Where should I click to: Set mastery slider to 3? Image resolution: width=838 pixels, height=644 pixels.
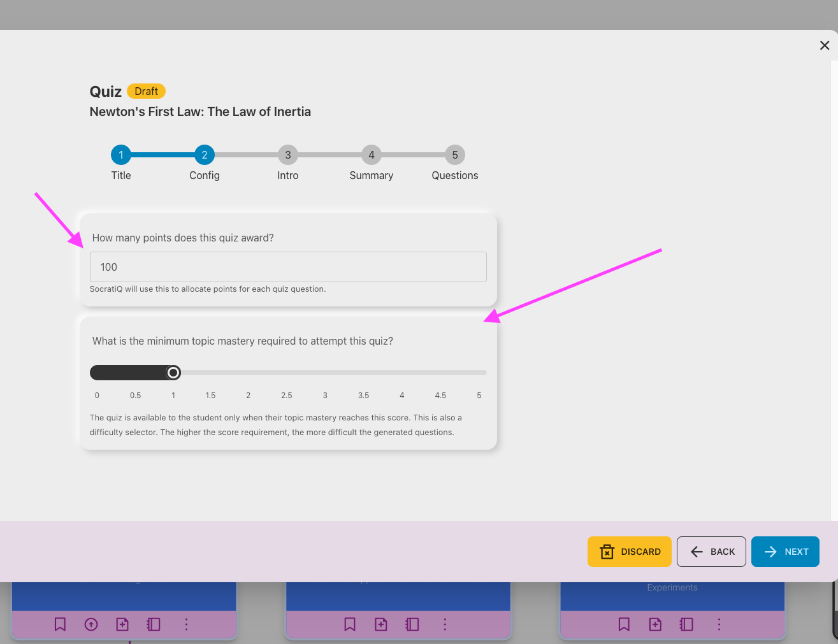pyautogui.click(x=325, y=373)
